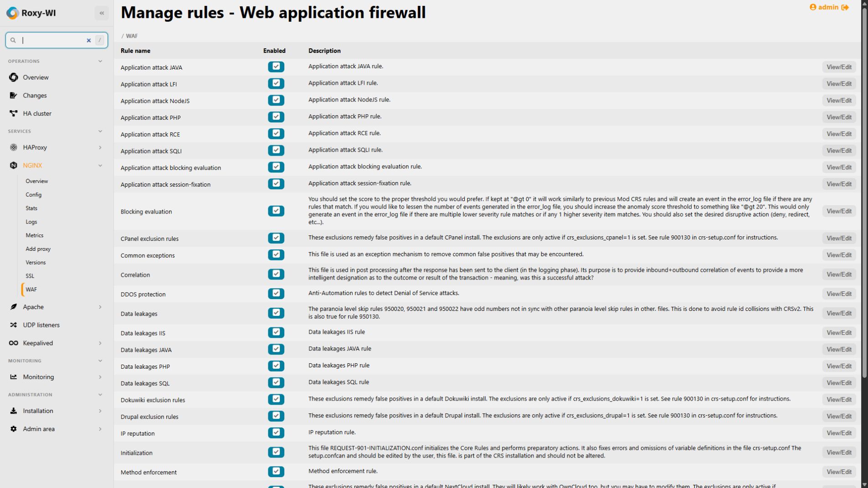This screenshot has height=488, width=868.
Task: Collapse the Monitoring section header chevron
Action: coord(100,361)
